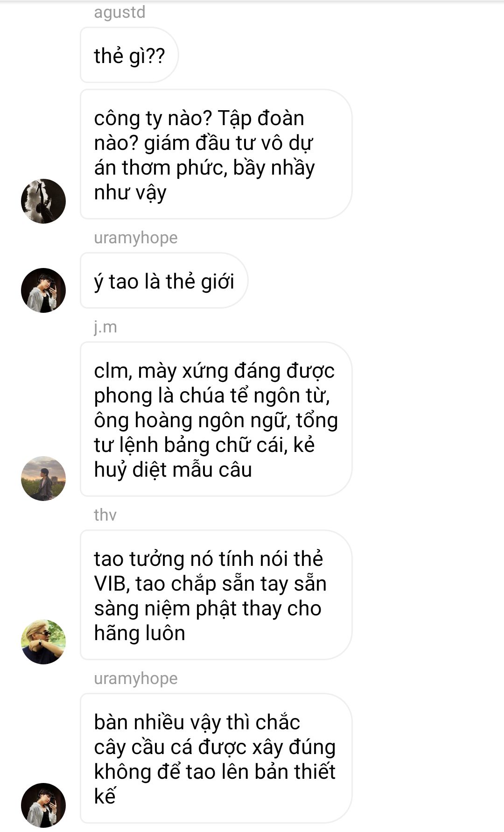Tap uramyhope's name above 'ý tao là thẻ giới'

pyautogui.click(x=136, y=238)
